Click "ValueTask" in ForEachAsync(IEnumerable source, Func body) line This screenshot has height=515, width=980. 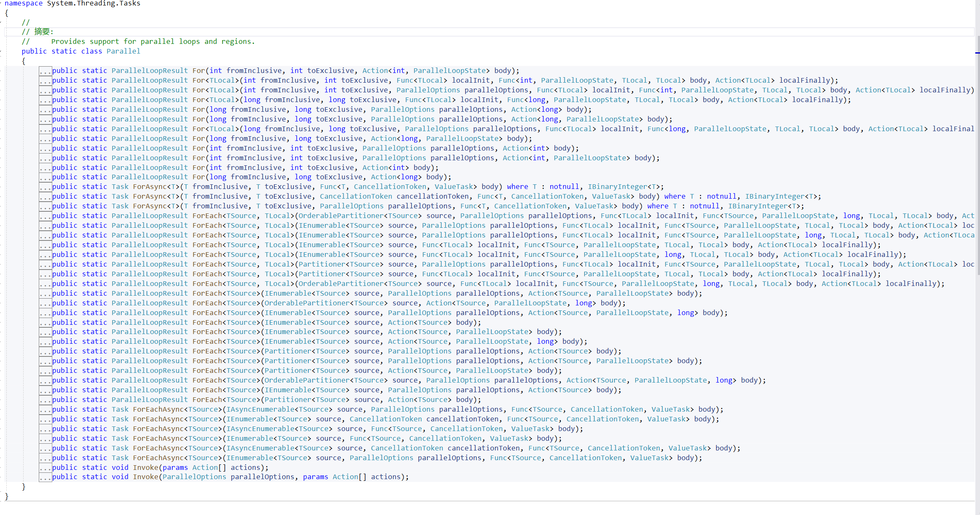pos(509,439)
